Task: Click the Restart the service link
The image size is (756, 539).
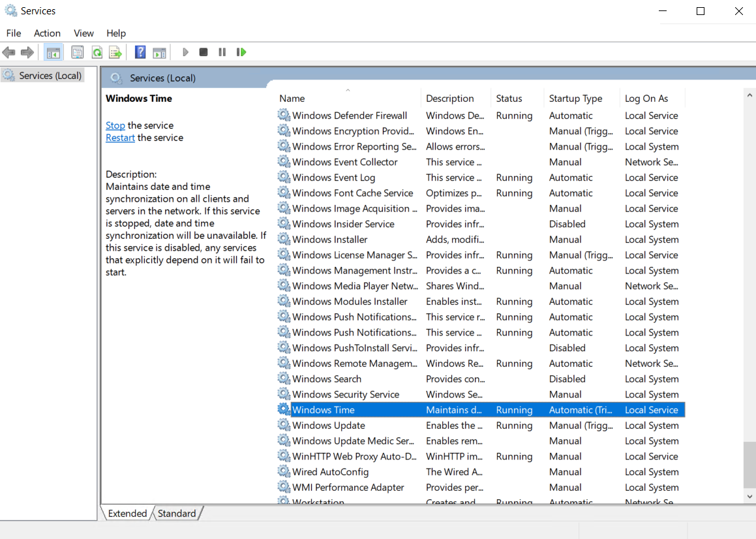Action: pyautogui.click(x=120, y=138)
